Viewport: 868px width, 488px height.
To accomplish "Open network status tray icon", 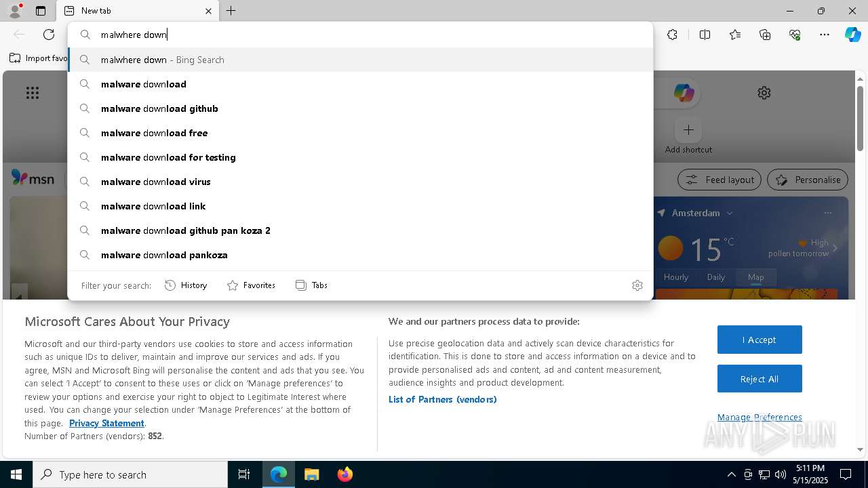I will (764, 474).
